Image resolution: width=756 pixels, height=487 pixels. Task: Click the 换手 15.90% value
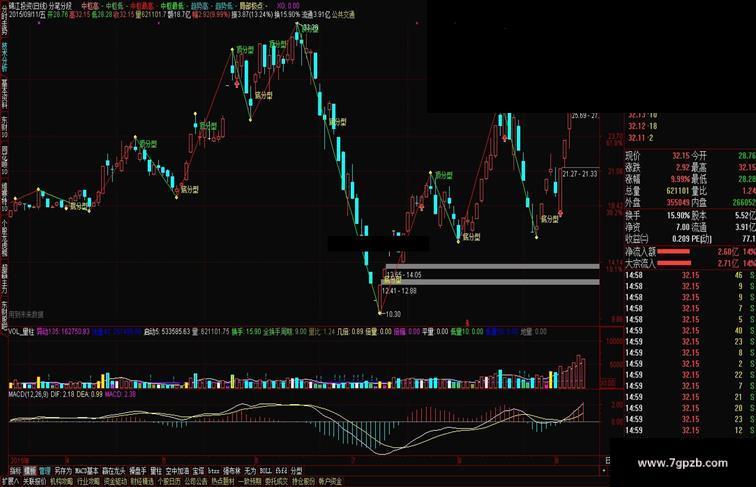[x=679, y=216]
